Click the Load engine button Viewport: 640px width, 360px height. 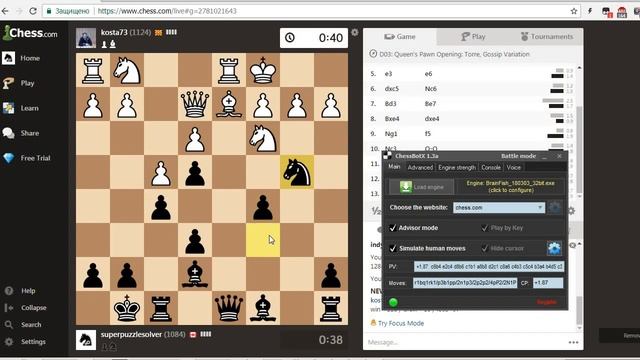point(421,187)
